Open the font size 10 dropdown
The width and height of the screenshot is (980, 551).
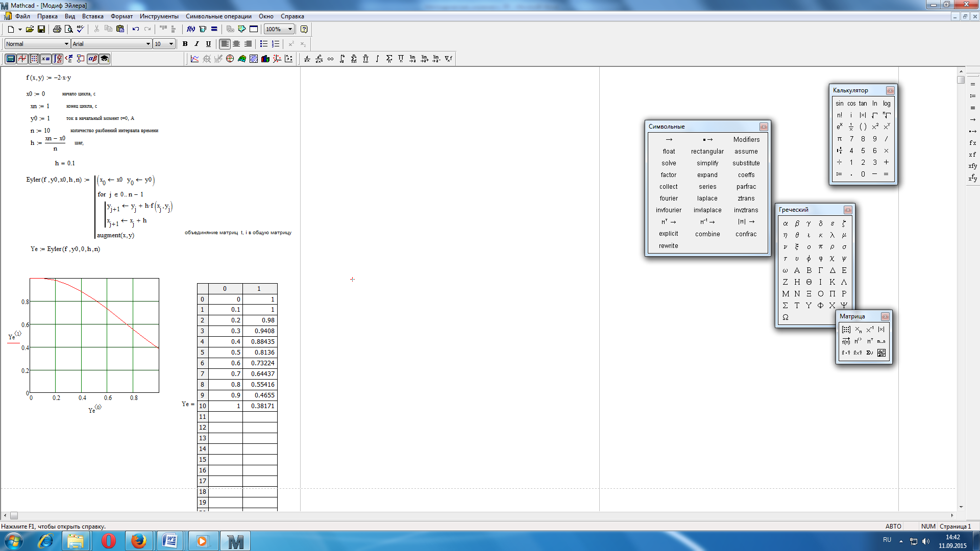171,44
